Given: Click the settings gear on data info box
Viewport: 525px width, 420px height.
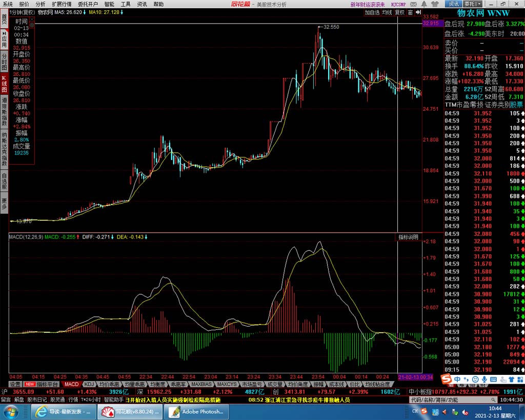Looking at the screenshot, I should [x=32, y=25].
